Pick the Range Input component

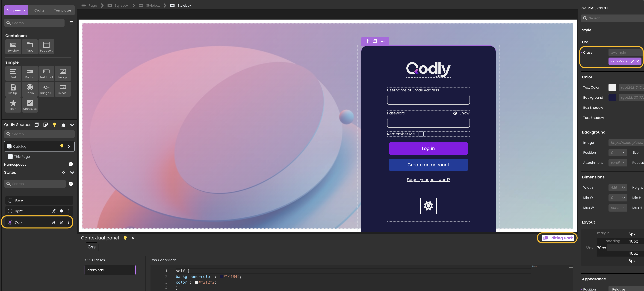tap(46, 89)
